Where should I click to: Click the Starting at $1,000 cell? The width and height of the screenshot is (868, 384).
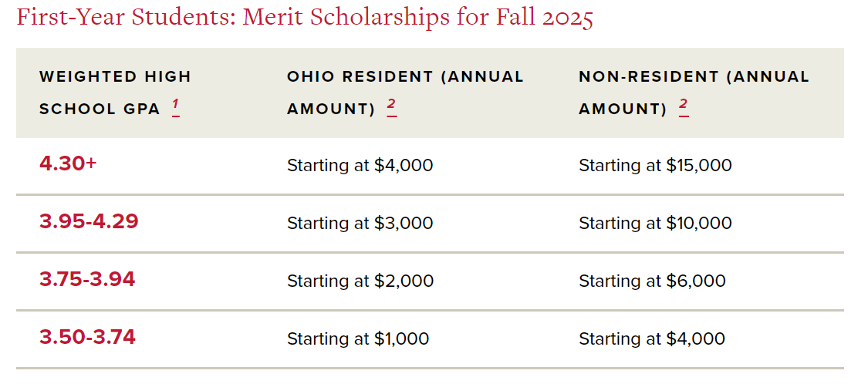358,339
